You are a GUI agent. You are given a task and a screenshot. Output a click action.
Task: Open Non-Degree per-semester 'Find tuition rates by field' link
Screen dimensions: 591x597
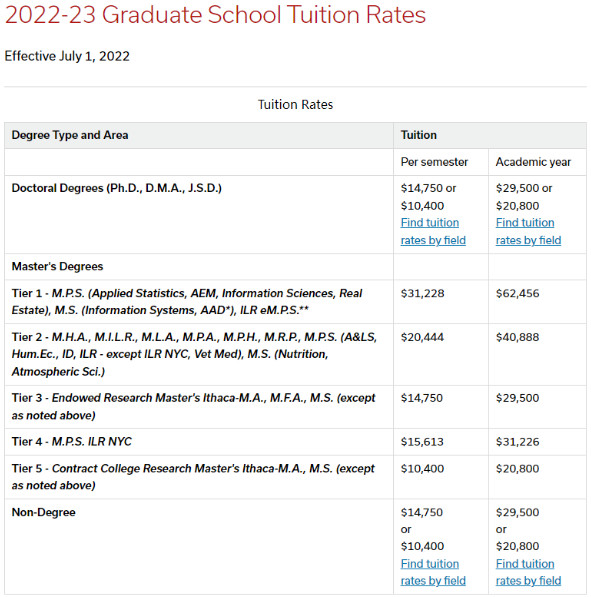click(433, 572)
